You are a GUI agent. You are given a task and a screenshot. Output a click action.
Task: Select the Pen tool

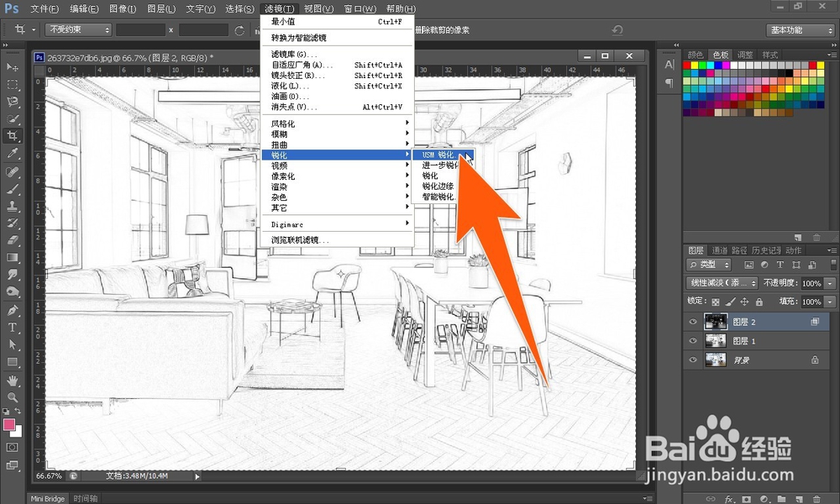click(x=13, y=310)
